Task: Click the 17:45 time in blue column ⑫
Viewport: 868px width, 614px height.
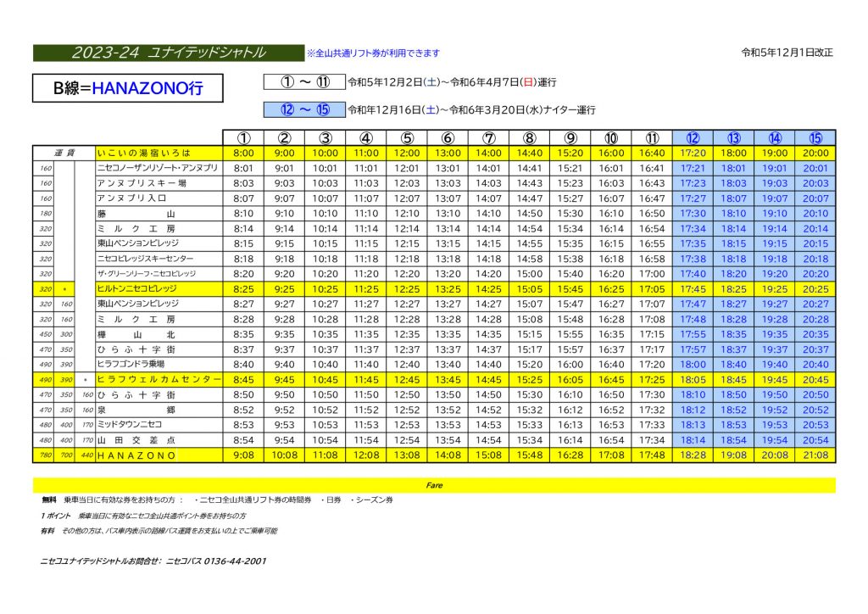Action: 693,289
